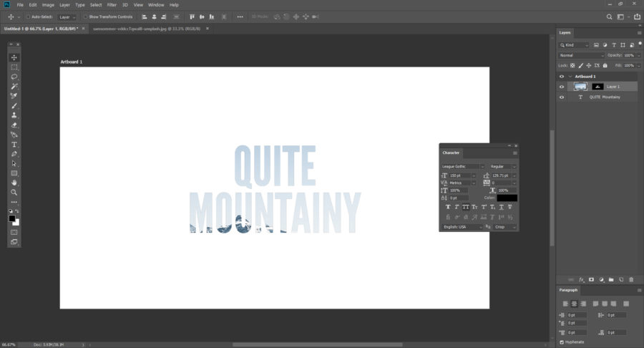The width and height of the screenshot is (644, 348).
Task: Open the font size 150 pt dropdown
Action: (x=474, y=175)
